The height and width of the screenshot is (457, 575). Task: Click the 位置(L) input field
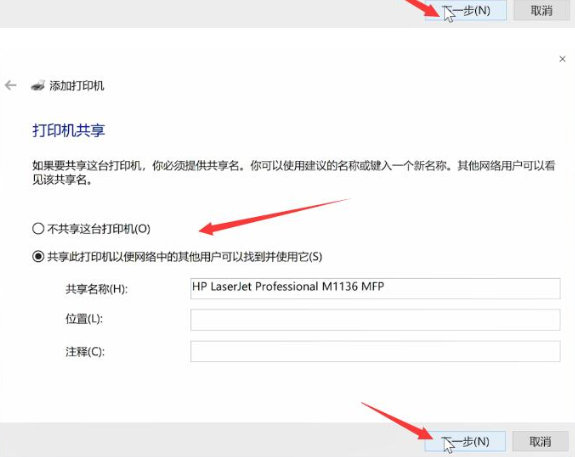(x=375, y=319)
